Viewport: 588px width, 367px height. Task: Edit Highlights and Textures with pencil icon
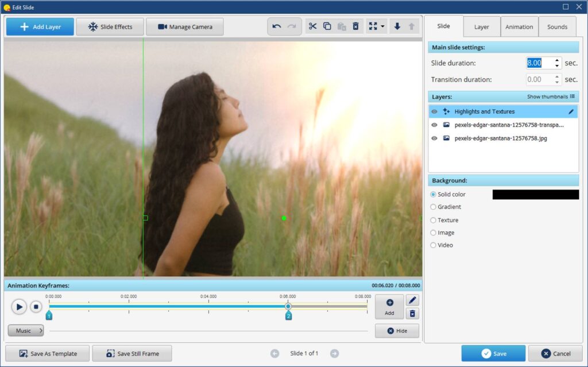click(571, 111)
